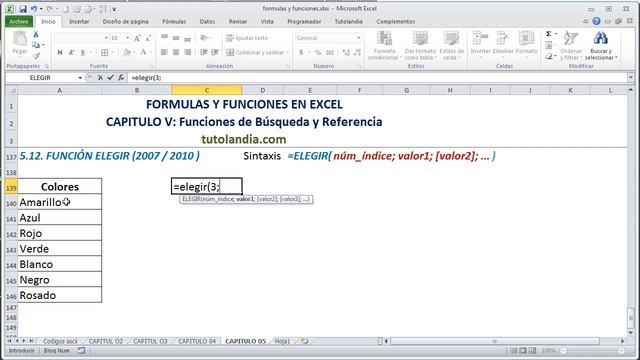Image resolution: width=640 pixels, height=360 pixels.
Task: Open the font color A dropdown
Action: point(151,52)
